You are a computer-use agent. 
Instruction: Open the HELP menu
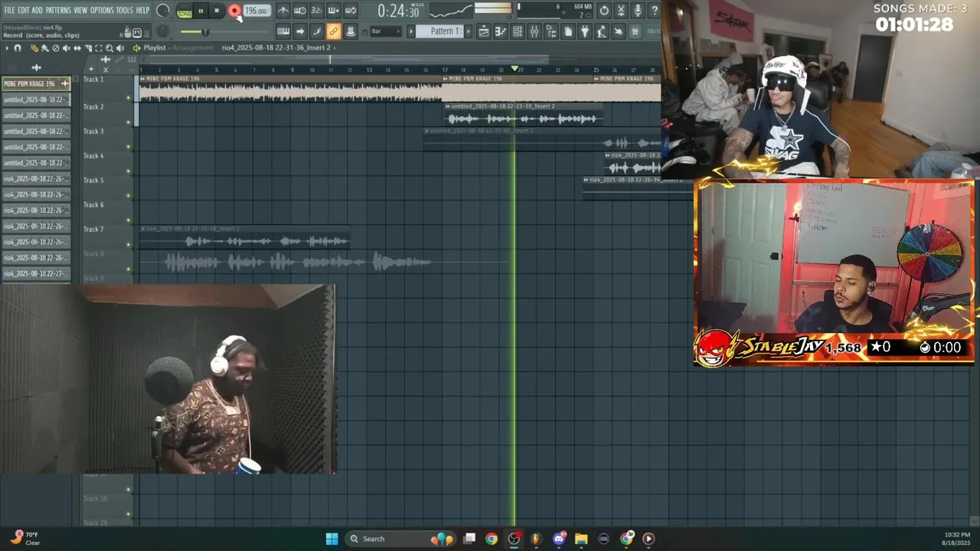[x=143, y=10]
